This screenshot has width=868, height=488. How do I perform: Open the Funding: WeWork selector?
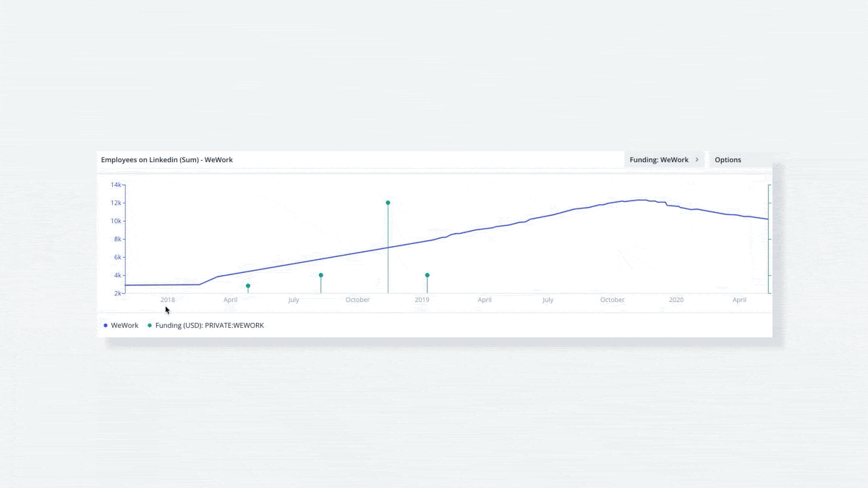coord(664,159)
